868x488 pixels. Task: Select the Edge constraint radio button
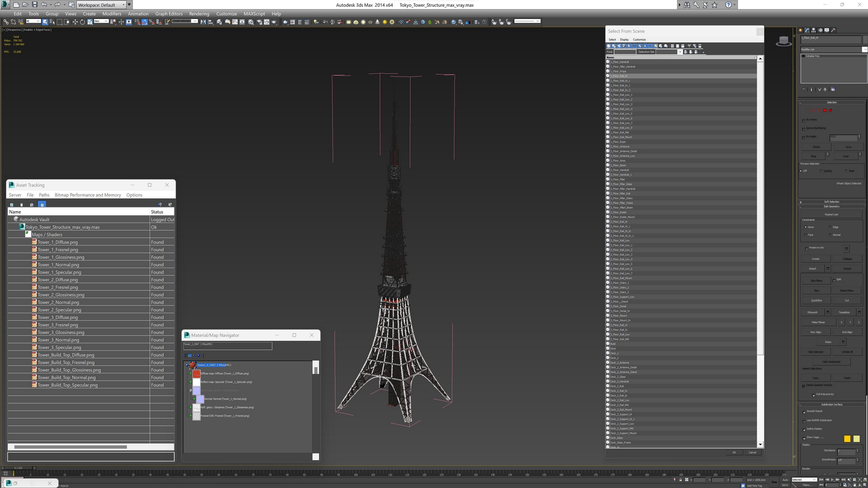tap(830, 227)
